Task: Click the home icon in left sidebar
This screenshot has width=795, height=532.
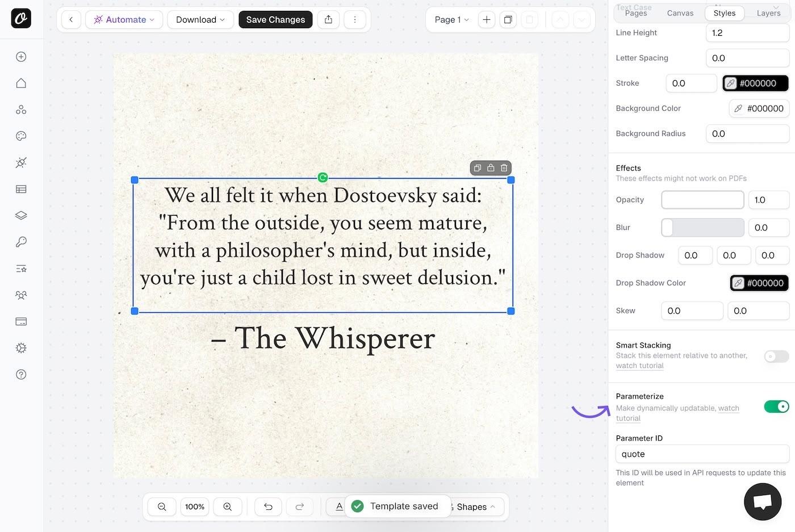Action: (21, 83)
